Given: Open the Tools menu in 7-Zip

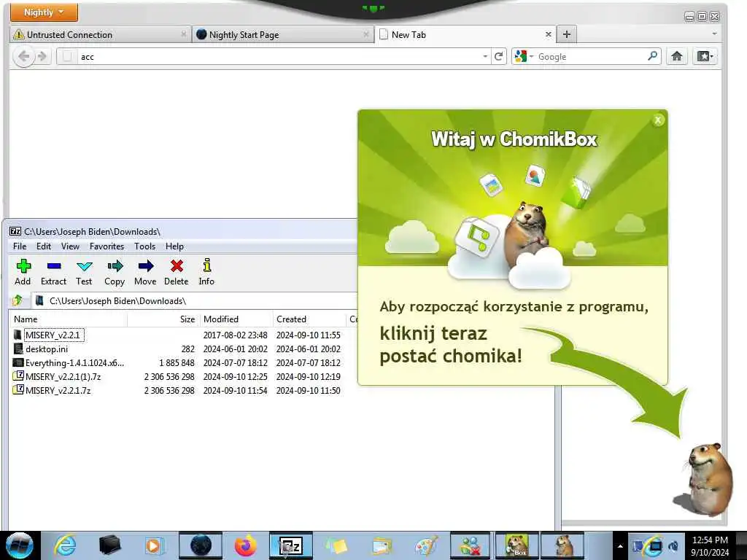Looking at the screenshot, I should pos(144,246).
